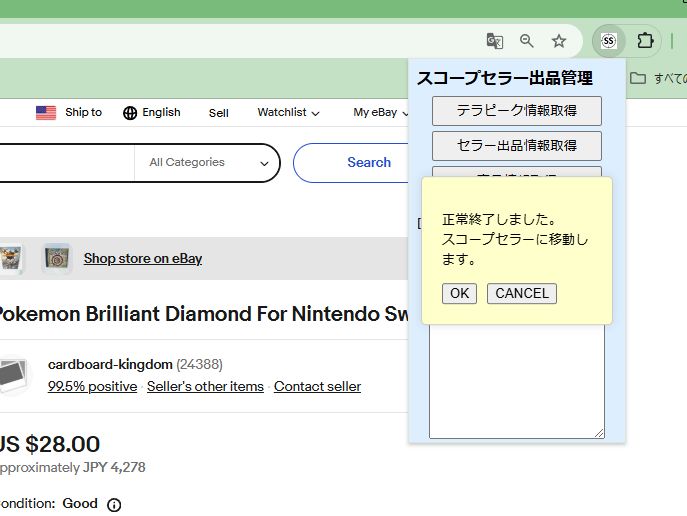Click the Google Translate icon in address bar
Screen dimensions: 687x516
point(495,41)
